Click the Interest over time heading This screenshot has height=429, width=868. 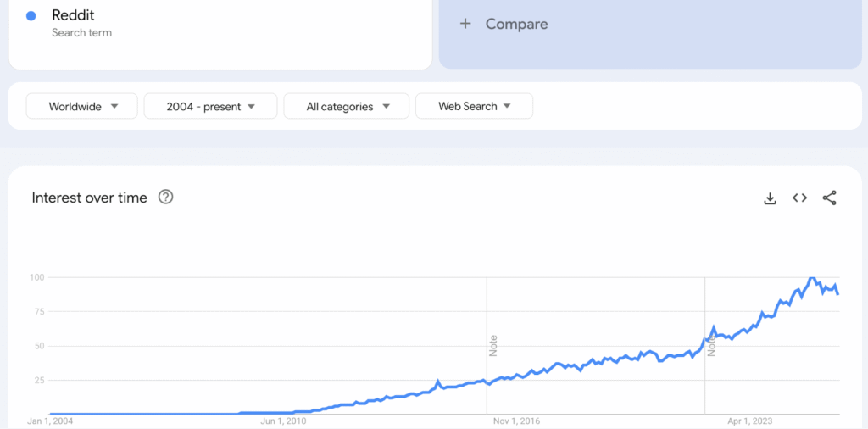click(89, 198)
